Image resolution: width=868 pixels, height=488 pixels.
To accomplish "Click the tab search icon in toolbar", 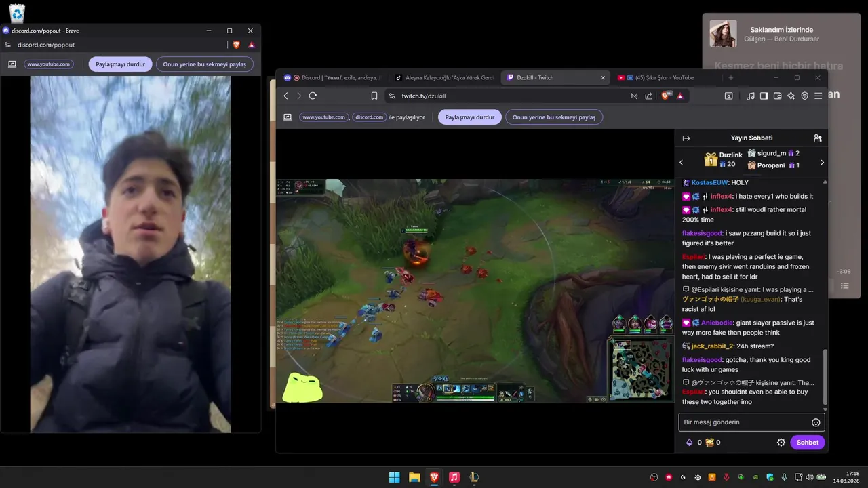I will pyautogui.click(x=728, y=96).
